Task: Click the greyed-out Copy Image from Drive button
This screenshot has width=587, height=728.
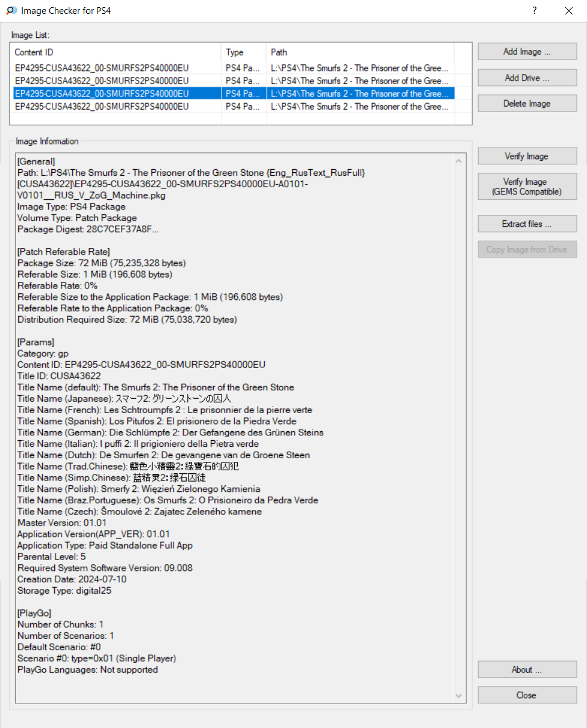Action: pos(527,250)
